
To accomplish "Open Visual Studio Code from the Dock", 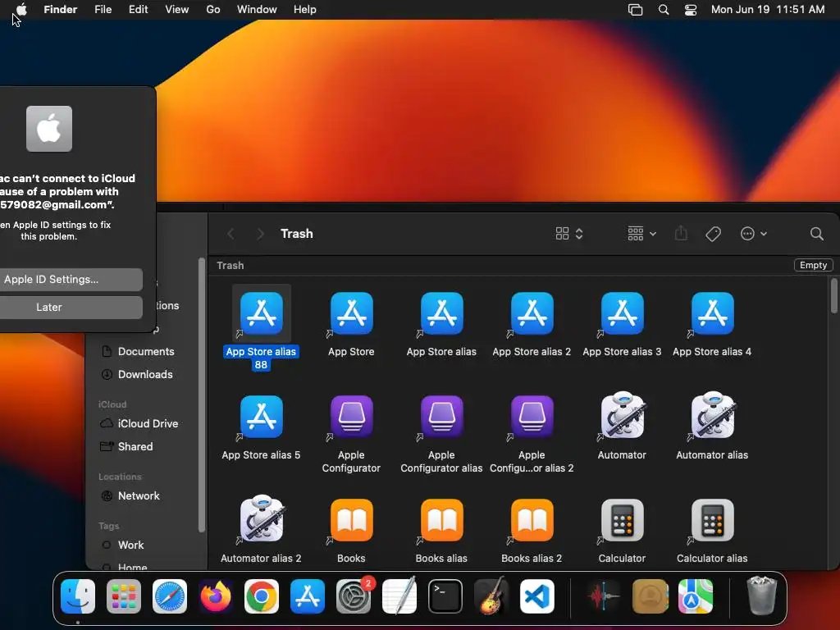I will pyautogui.click(x=536, y=596).
